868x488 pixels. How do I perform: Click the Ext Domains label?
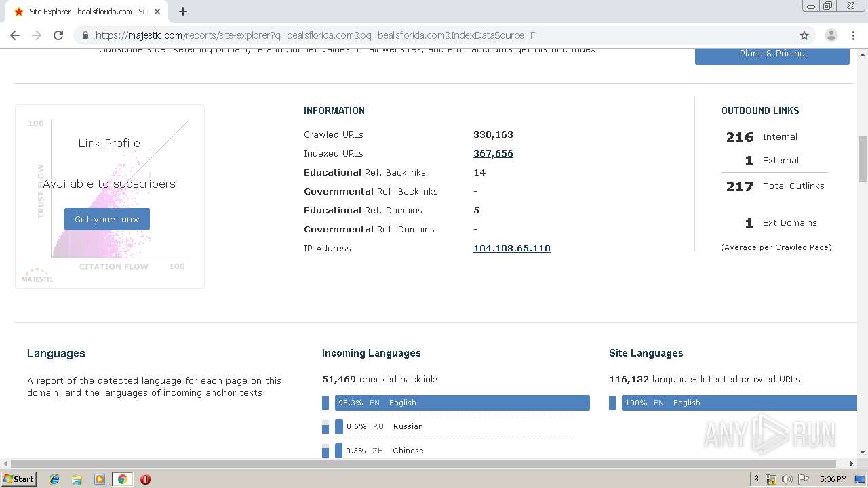click(790, 223)
